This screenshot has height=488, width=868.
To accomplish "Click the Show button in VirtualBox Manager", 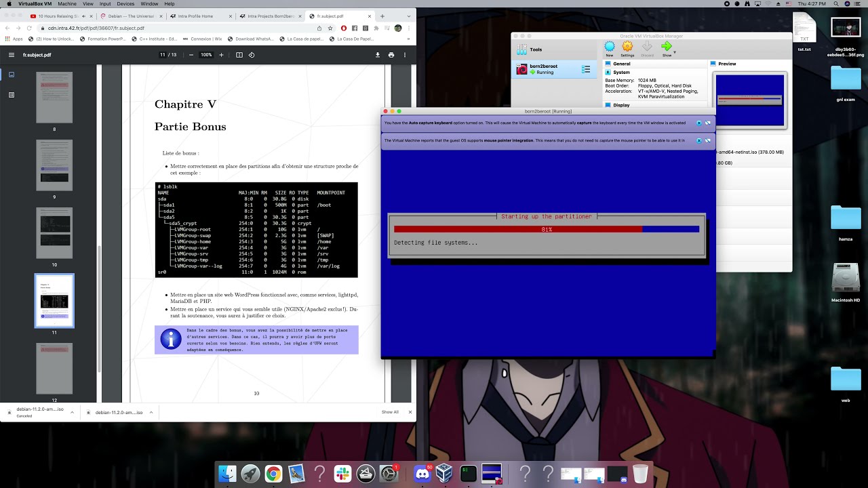I will (667, 48).
